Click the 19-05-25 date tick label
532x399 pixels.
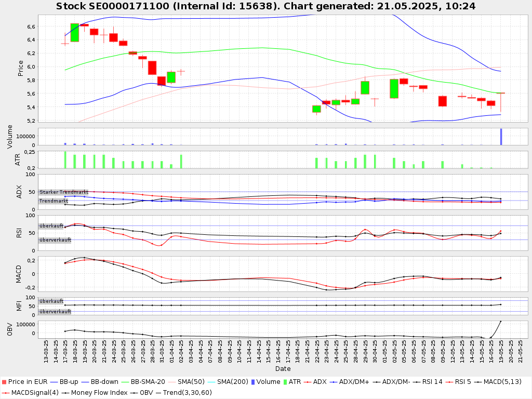coord(500,352)
